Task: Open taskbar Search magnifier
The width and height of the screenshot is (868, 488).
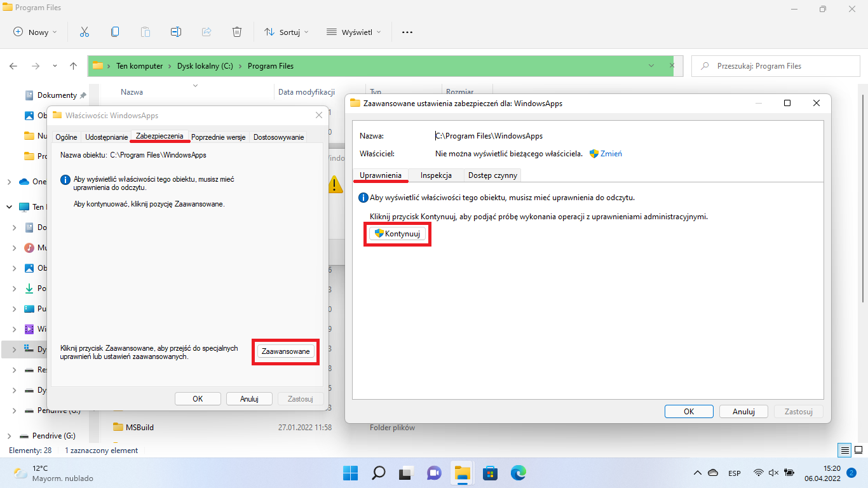Action: [378, 473]
